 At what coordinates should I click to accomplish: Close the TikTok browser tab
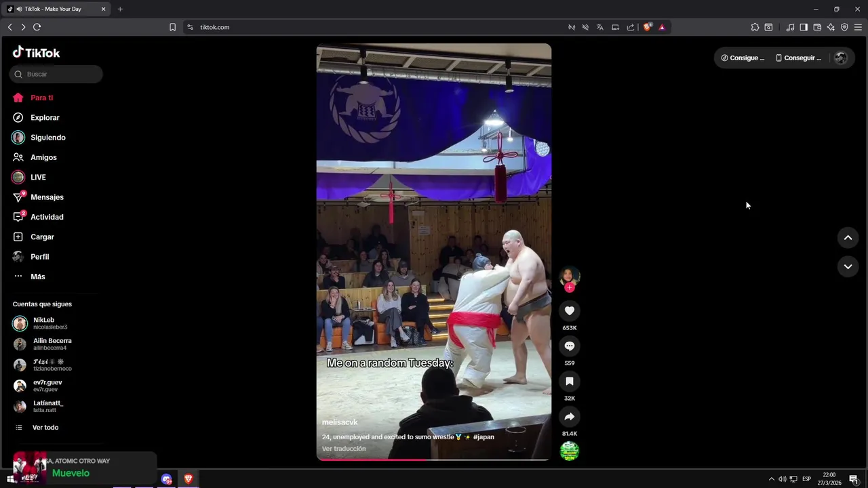point(103,9)
